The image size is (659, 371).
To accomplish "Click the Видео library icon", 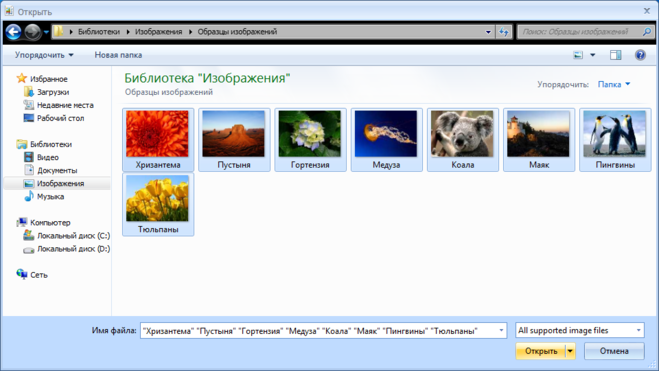I will pos(29,157).
